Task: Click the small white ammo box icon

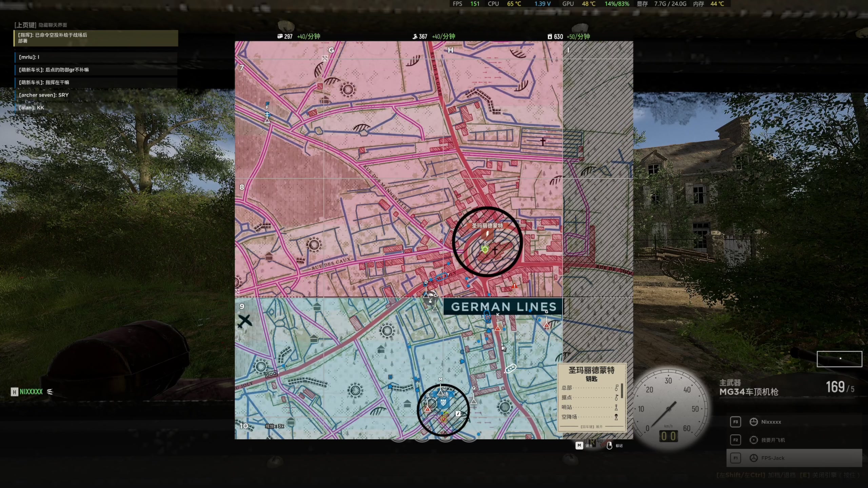Action: pyautogui.click(x=458, y=413)
